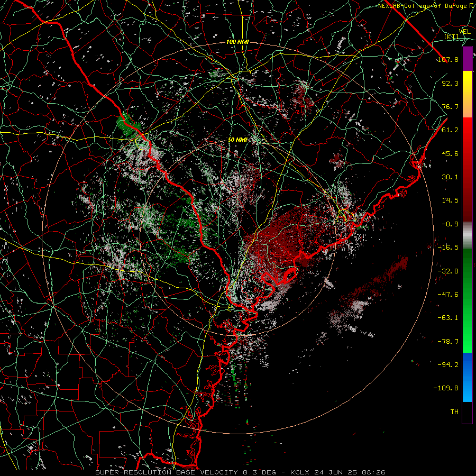Click the VEL legend title
The image size is (476, 476).
point(464,32)
